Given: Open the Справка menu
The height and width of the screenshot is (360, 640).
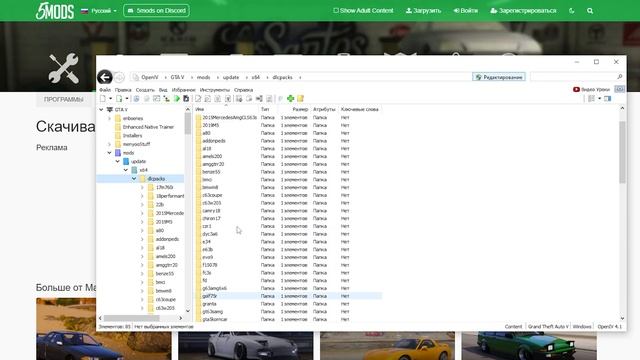Looking at the screenshot, I should pos(243,90).
